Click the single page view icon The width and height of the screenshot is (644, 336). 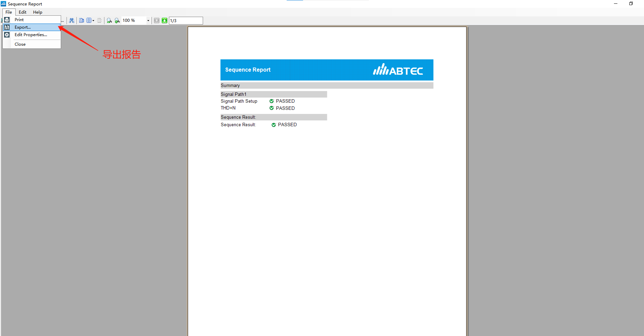point(82,20)
